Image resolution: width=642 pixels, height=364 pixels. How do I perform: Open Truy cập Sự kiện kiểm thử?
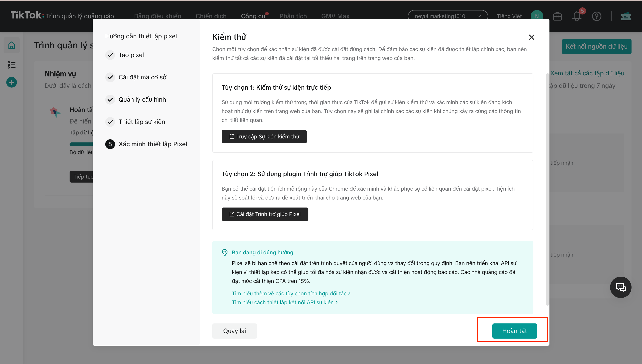pos(264,136)
